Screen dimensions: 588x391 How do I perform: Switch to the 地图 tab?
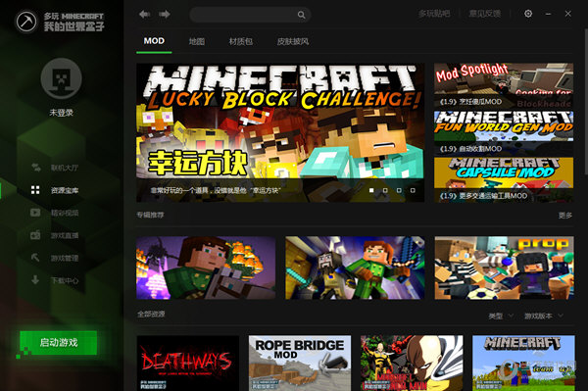coord(197,41)
